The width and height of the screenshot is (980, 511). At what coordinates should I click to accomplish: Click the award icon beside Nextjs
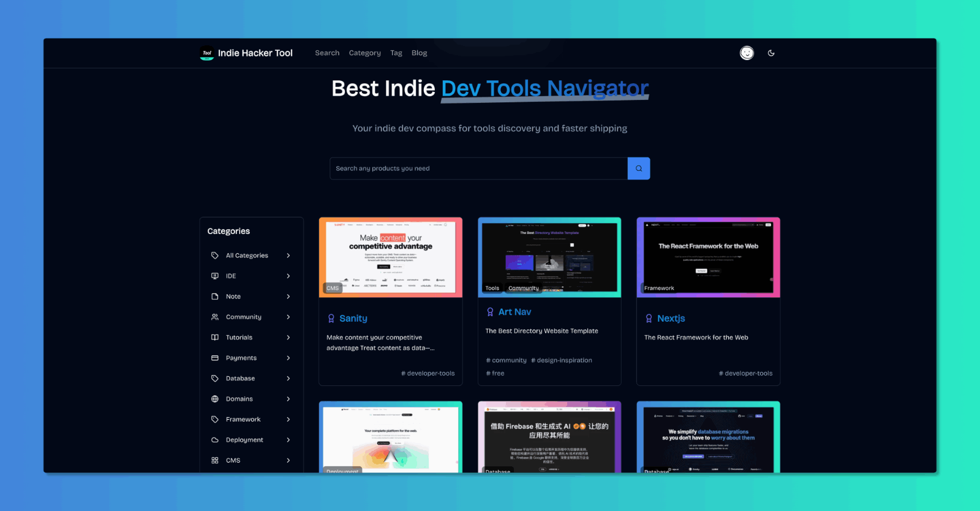click(649, 319)
